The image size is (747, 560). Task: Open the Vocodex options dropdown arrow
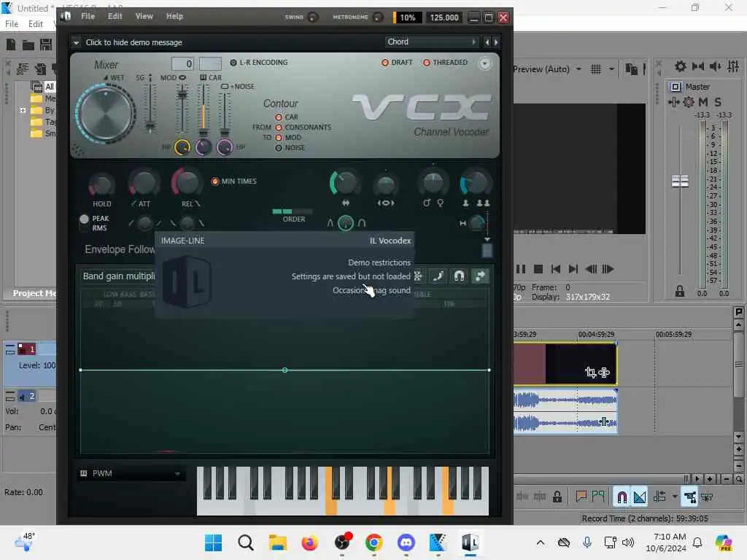tap(484, 63)
